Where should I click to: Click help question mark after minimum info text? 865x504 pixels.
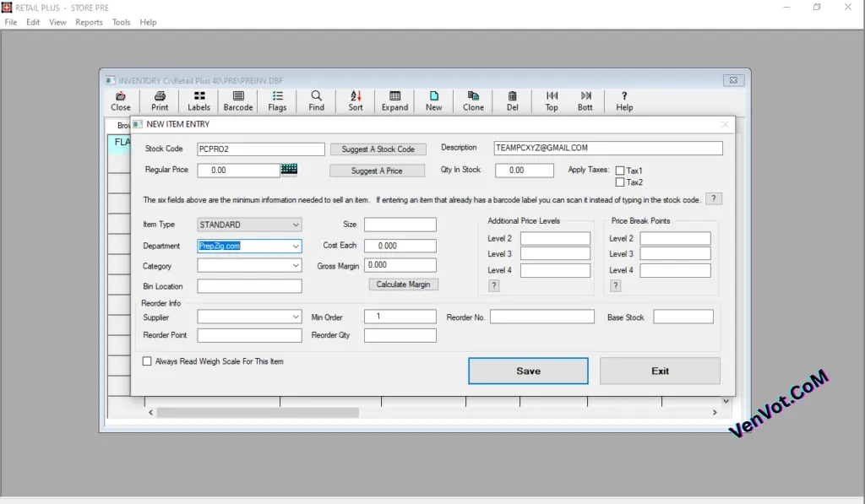click(x=713, y=199)
